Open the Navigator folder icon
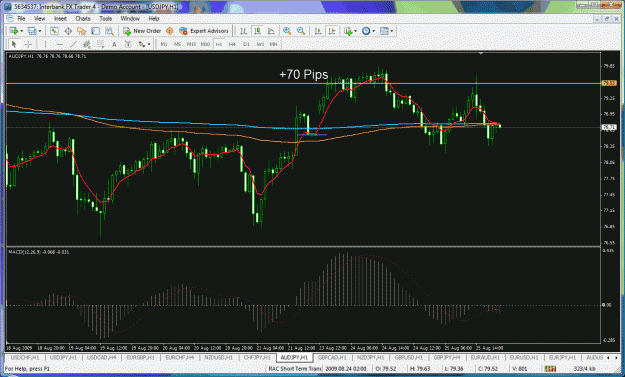The image size is (625, 377). (x=82, y=31)
